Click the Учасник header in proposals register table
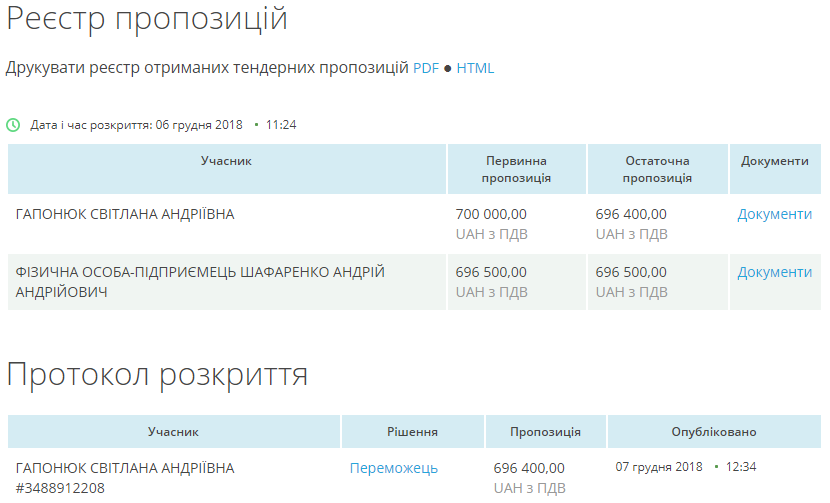 tap(226, 161)
